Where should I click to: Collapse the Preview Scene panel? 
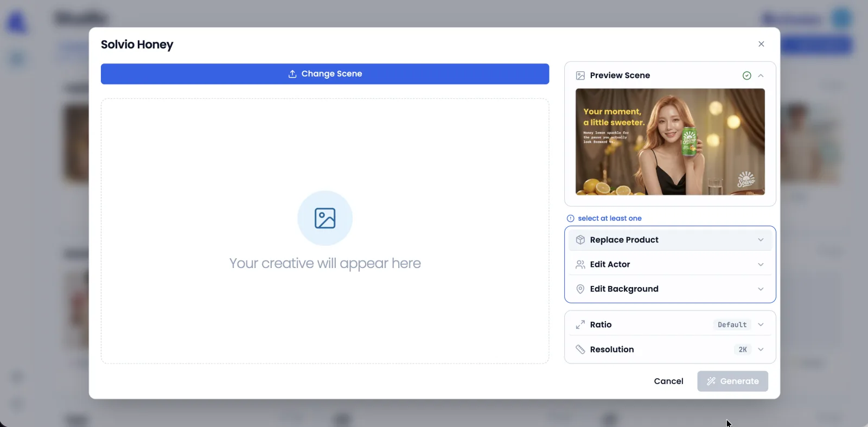(x=761, y=75)
